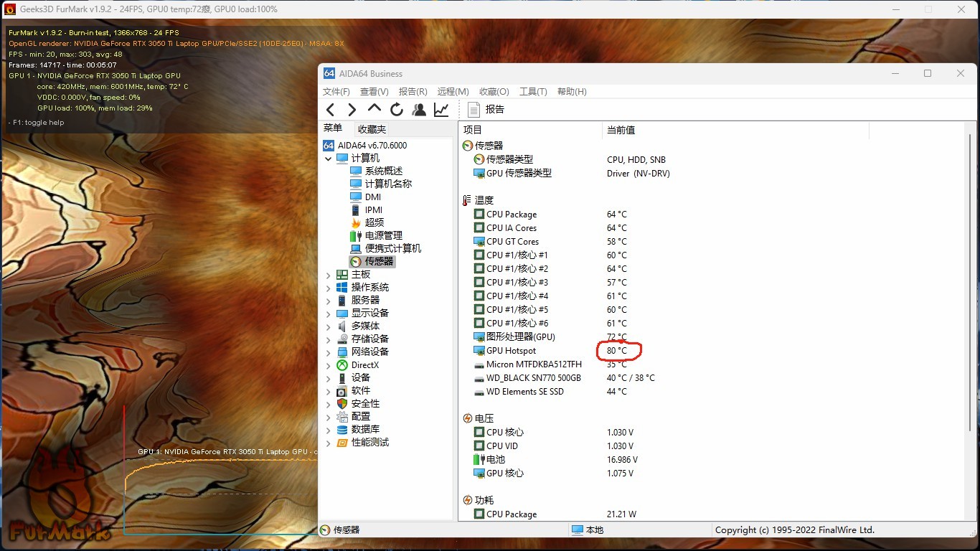
Task: Click the 本地 status bar entry
Action: tap(588, 530)
